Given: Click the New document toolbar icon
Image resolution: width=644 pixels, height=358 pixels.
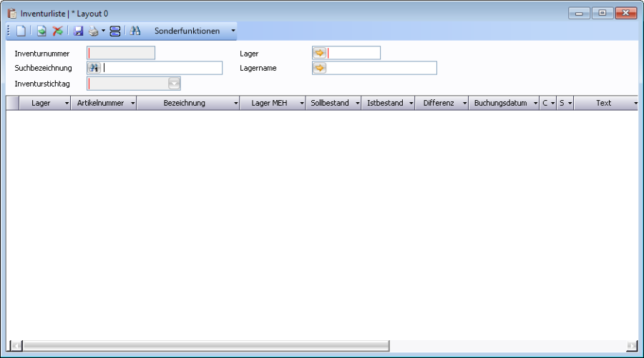Looking at the screenshot, I should click(x=21, y=31).
